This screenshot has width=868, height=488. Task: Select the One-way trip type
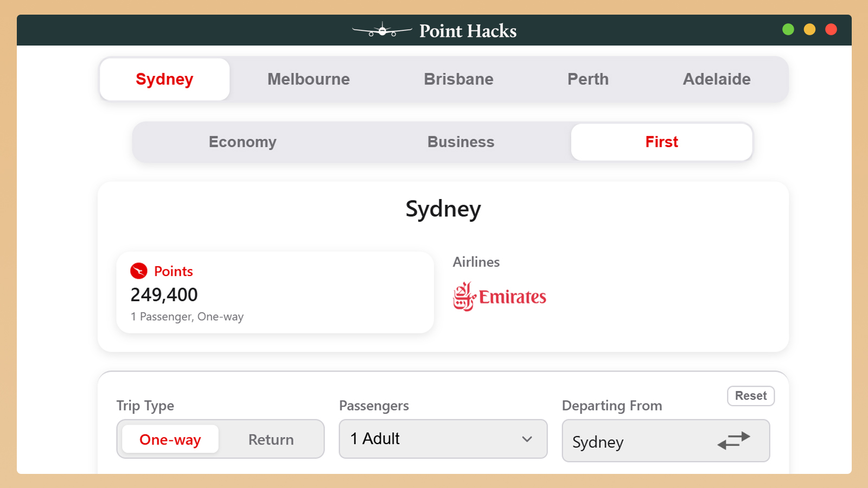point(170,439)
